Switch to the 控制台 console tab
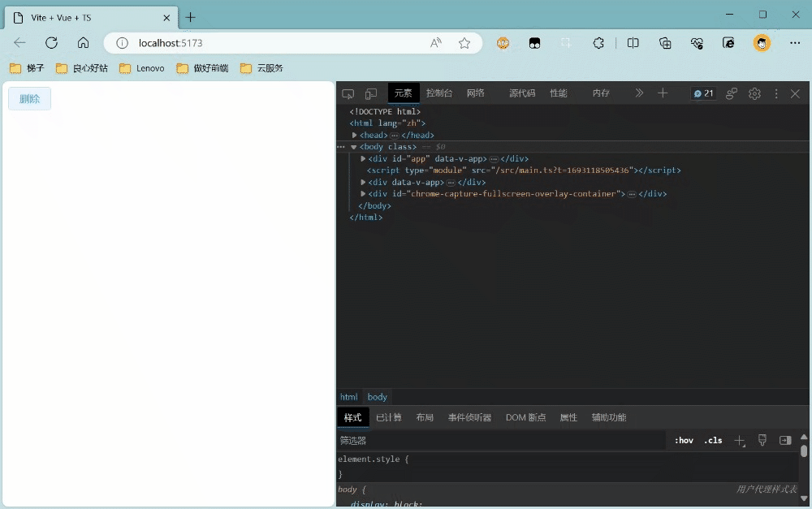This screenshot has height=509, width=812. pyautogui.click(x=438, y=93)
